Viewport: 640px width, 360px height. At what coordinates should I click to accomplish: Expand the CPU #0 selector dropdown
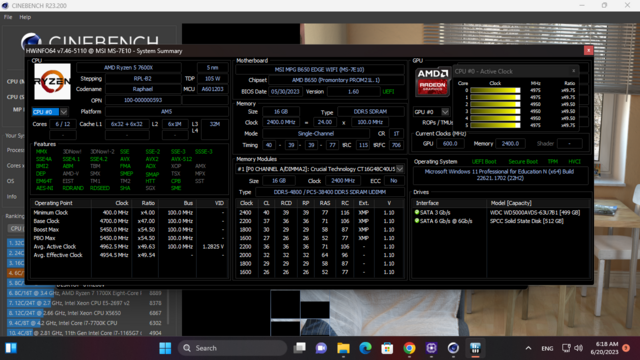(64, 112)
